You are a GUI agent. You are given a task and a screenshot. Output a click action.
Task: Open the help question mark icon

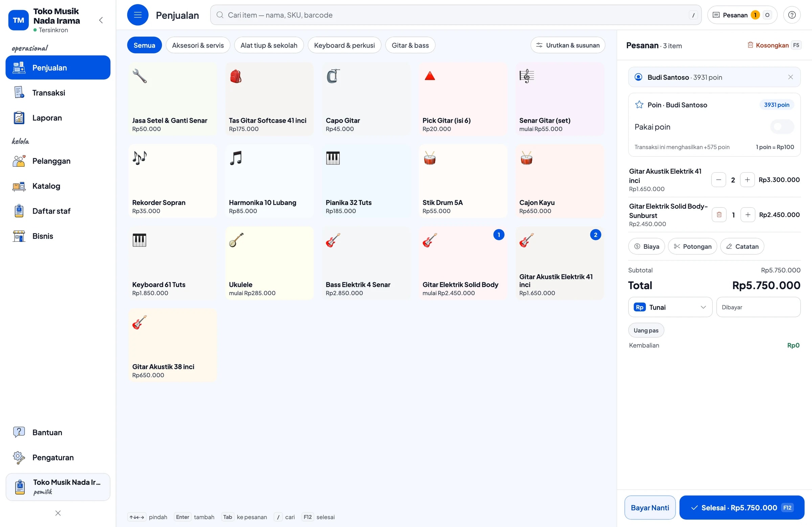click(791, 15)
